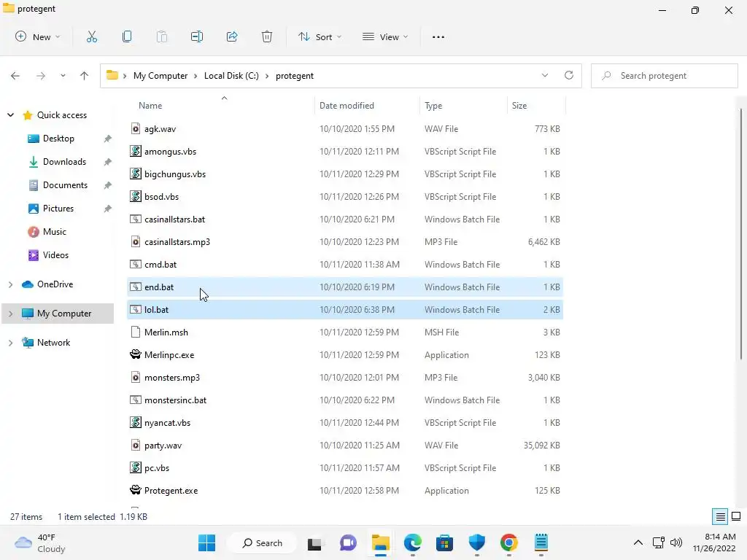
Task: Expand the address bar history dropdown
Action: 544,75
